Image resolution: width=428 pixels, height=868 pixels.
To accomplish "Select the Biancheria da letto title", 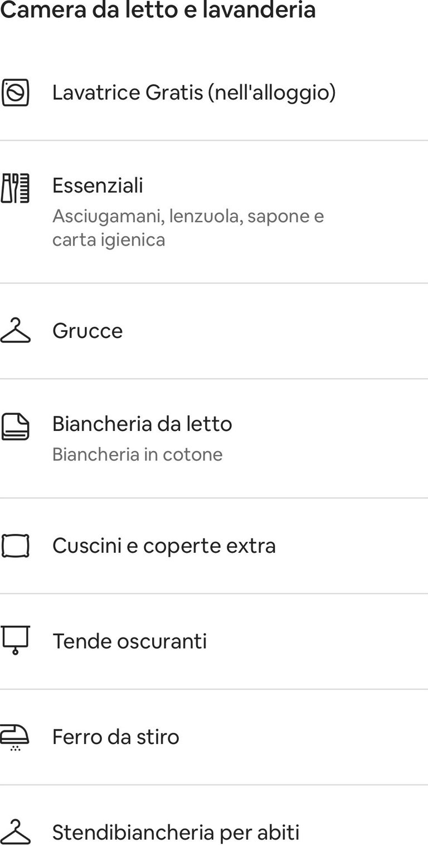I will click(x=142, y=424).
